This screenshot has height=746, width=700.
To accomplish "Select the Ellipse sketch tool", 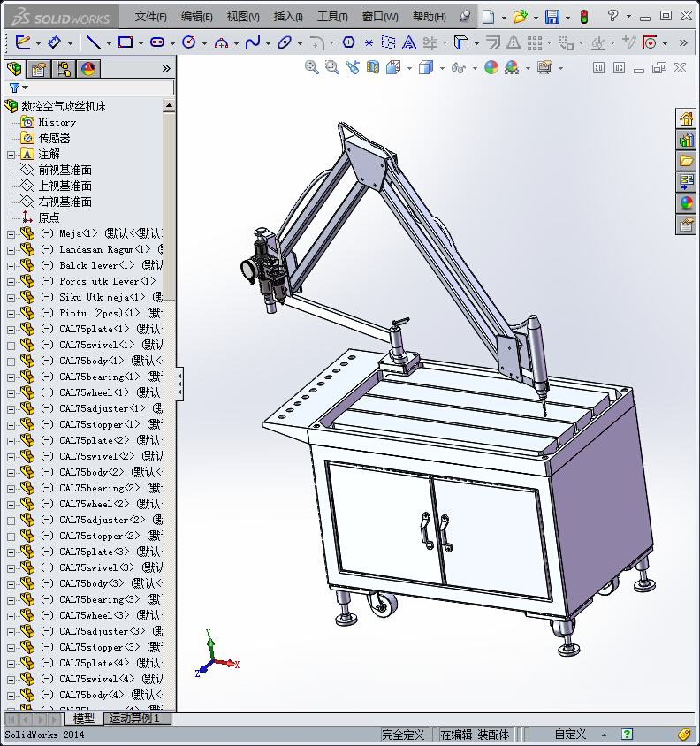I will [x=284, y=42].
